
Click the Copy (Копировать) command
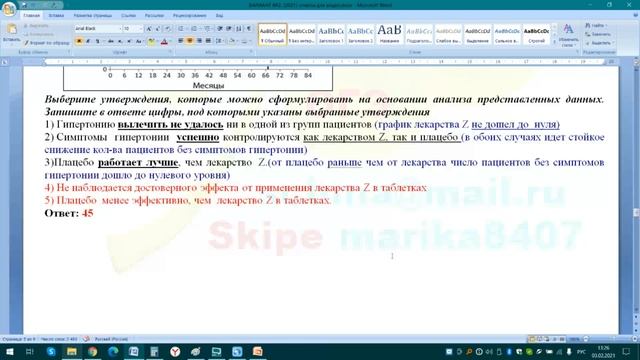(38, 34)
